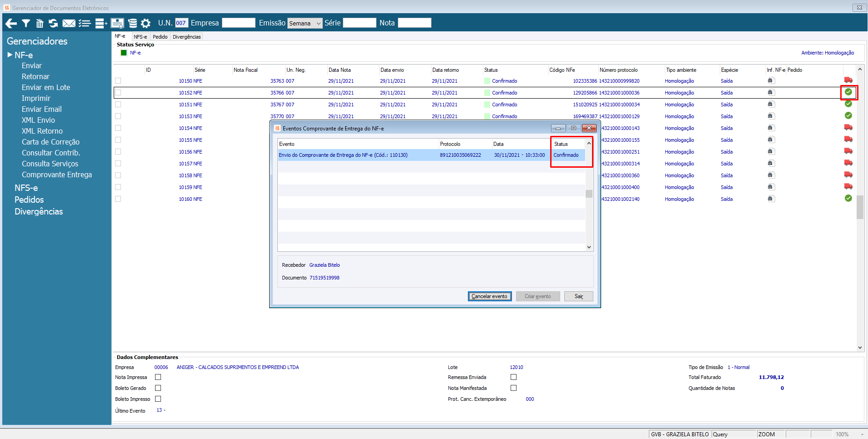
Task: Focus the Nota input field
Action: (415, 23)
